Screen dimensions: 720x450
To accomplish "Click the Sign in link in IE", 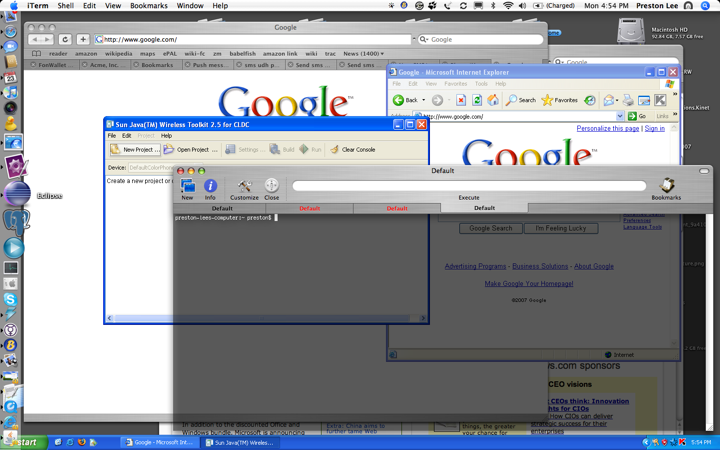I will pyautogui.click(x=655, y=129).
